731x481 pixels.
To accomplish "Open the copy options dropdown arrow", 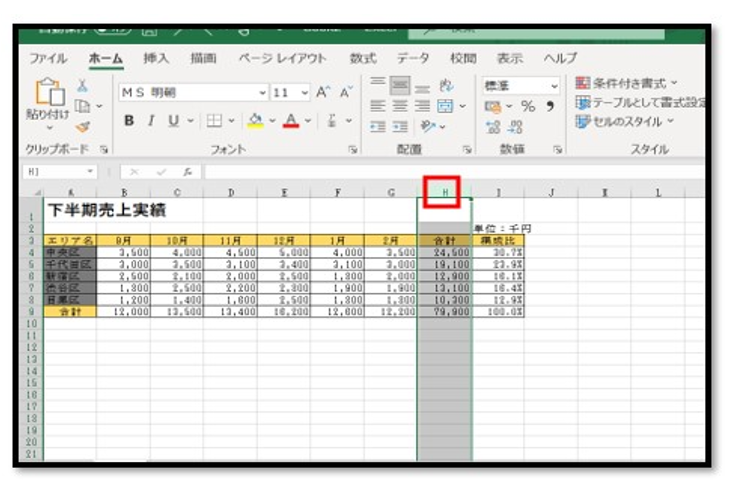I will point(99,106).
